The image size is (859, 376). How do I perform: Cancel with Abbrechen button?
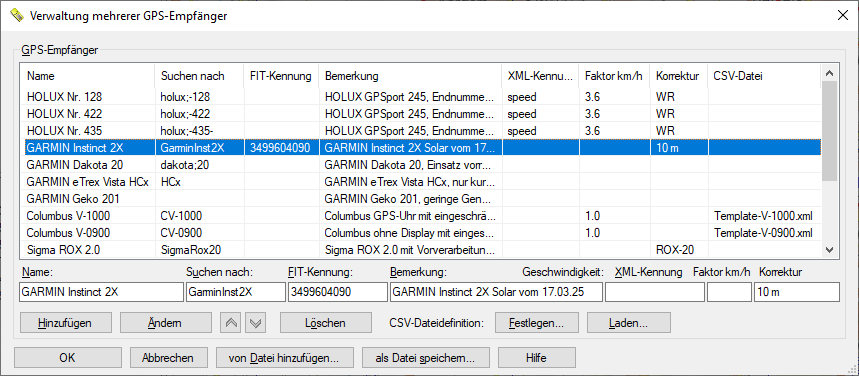[x=168, y=358]
